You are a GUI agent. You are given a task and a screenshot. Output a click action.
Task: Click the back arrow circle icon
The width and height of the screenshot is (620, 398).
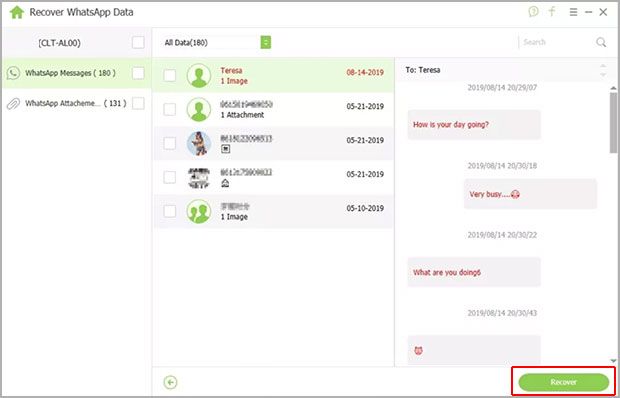(x=170, y=382)
